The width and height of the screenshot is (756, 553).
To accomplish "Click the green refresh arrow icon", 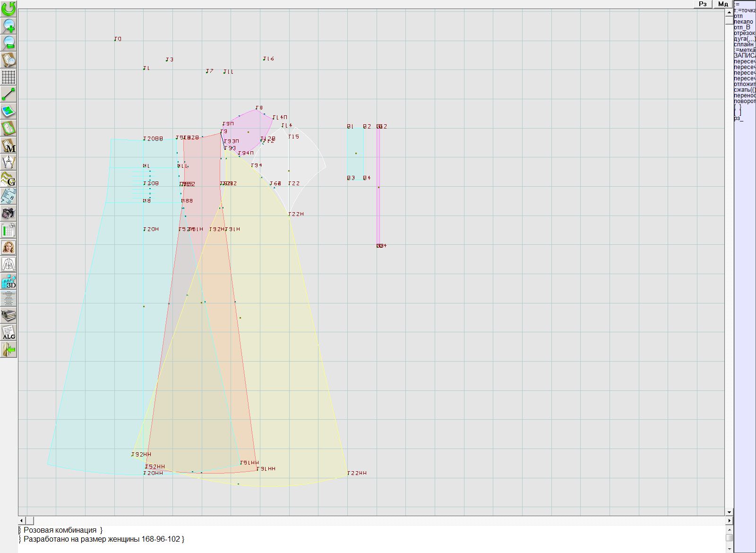I will (9, 9).
